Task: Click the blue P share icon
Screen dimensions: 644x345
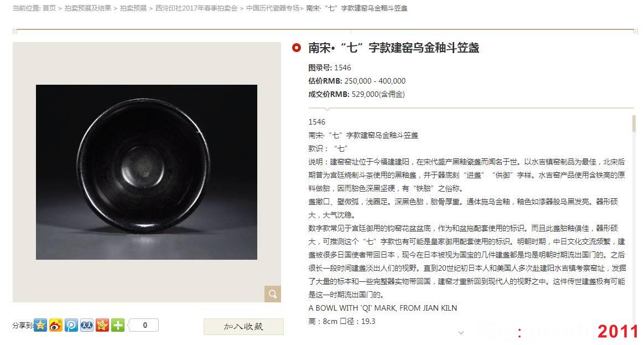Action: pos(71,326)
